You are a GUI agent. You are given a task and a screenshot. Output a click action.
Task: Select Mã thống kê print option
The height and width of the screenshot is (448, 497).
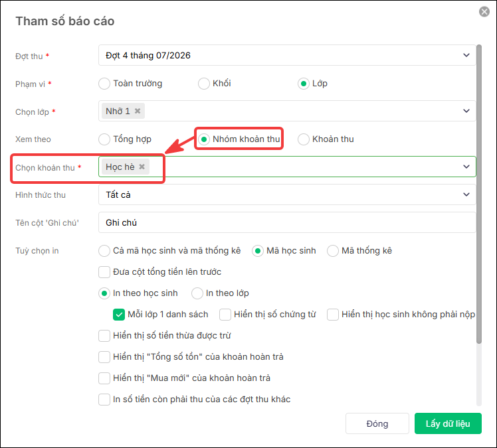pyautogui.click(x=333, y=251)
